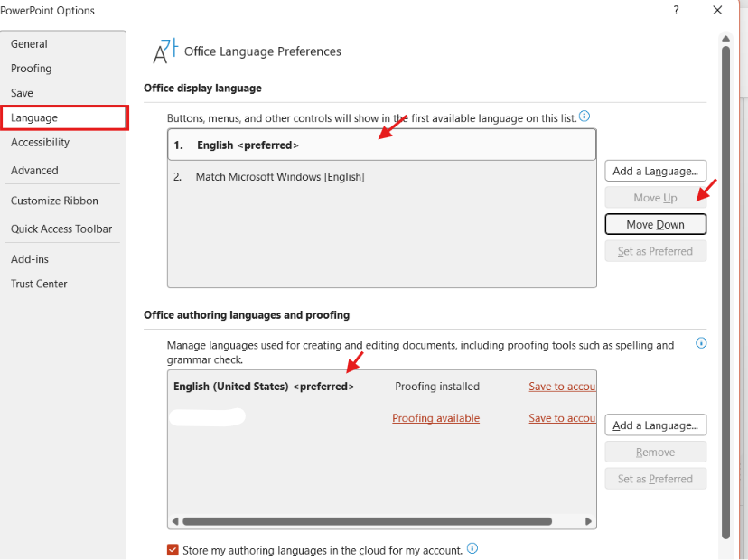Toggle Store my authoring languages in cloud
748x560 pixels.
[x=173, y=550]
